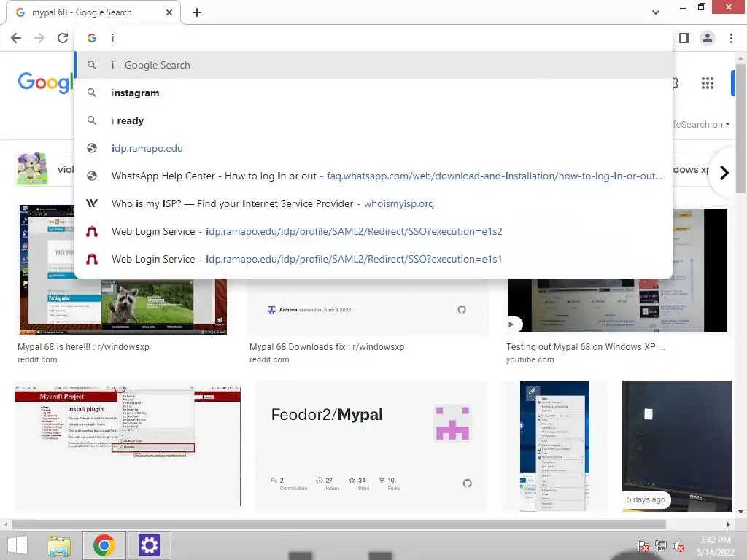The height and width of the screenshot is (560, 747).
Task: Open the idp.ramapo.edu suggestion
Action: 373,148
